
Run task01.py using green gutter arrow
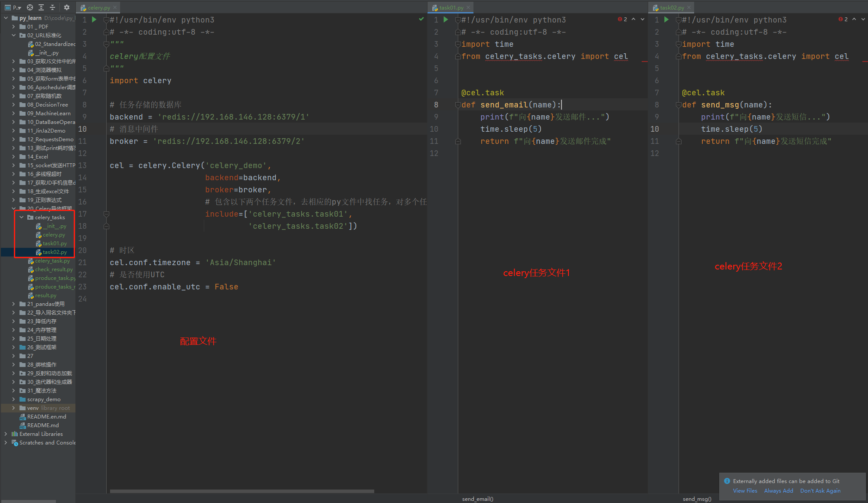point(446,19)
